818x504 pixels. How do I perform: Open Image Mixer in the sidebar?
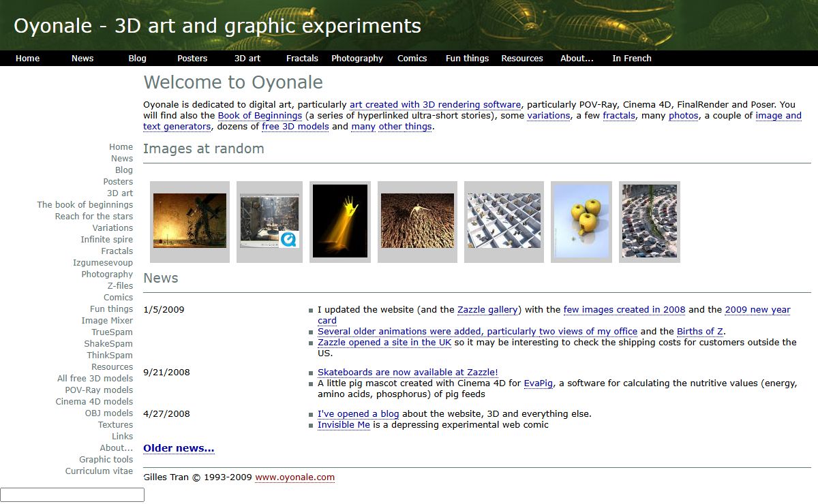pos(107,321)
